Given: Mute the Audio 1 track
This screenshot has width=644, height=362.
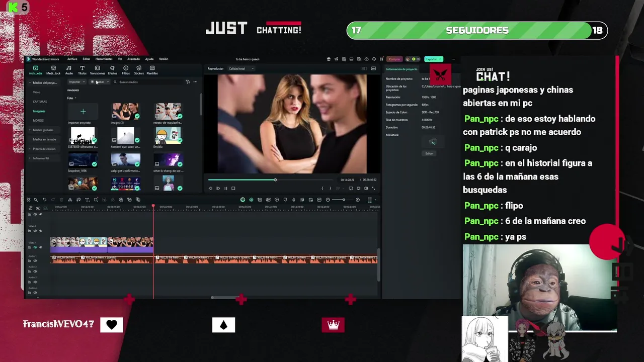Looking at the screenshot, I should 35,261.
